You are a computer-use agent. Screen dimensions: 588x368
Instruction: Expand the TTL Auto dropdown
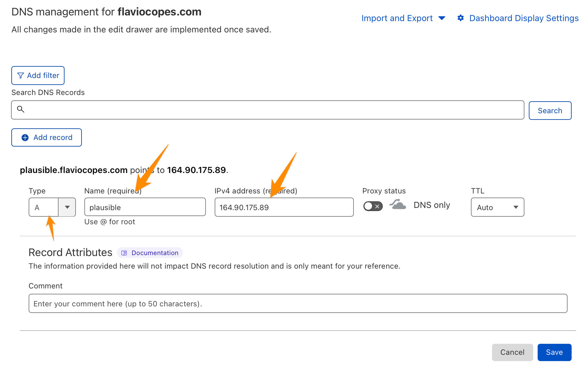click(497, 207)
